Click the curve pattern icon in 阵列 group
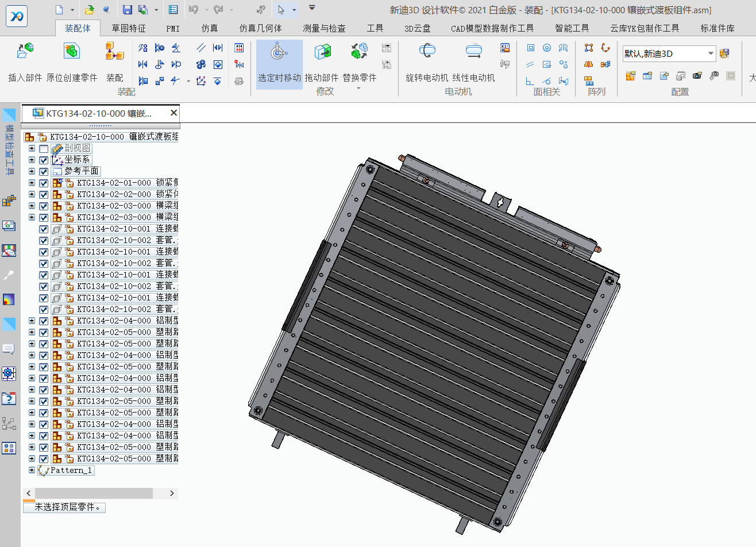Screen dimensions: 756x547 [x=605, y=48]
